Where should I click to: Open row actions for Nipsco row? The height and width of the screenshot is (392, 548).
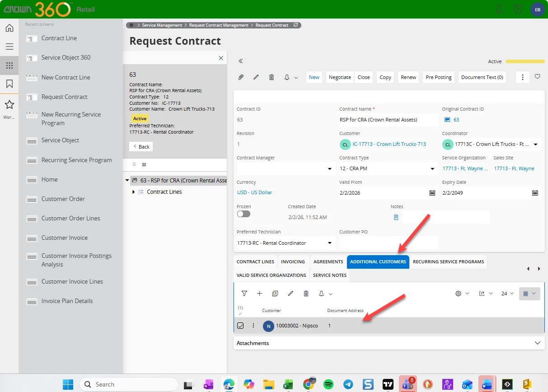pos(253,326)
